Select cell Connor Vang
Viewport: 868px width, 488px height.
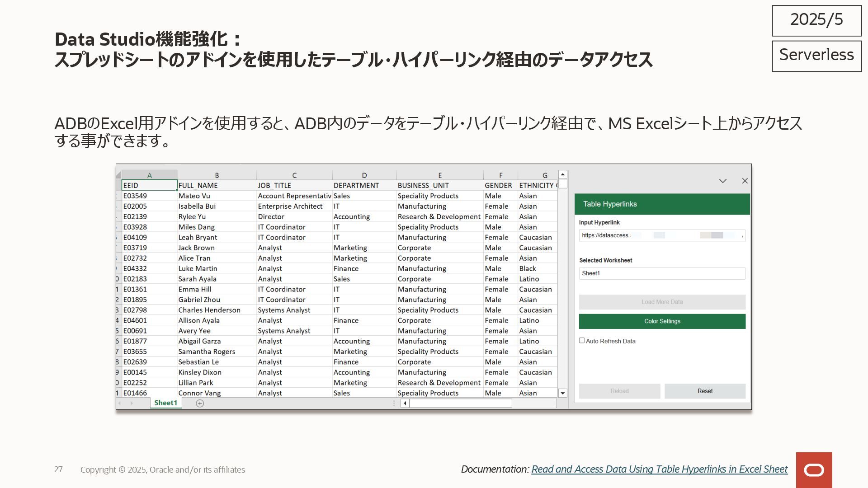point(217,393)
